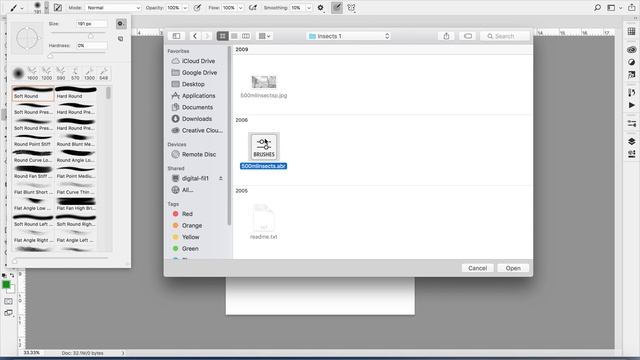Choose the Round Point Stiff brush
This screenshot has width=640, height=360.
pos(33,141)
